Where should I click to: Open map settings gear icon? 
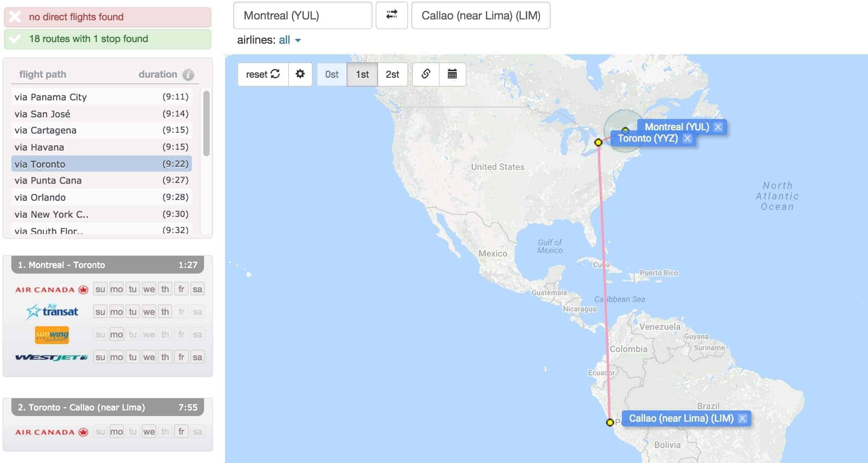[300, 74]
